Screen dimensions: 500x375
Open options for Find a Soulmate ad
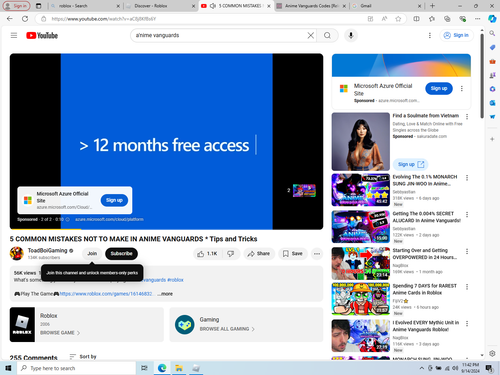467,116
